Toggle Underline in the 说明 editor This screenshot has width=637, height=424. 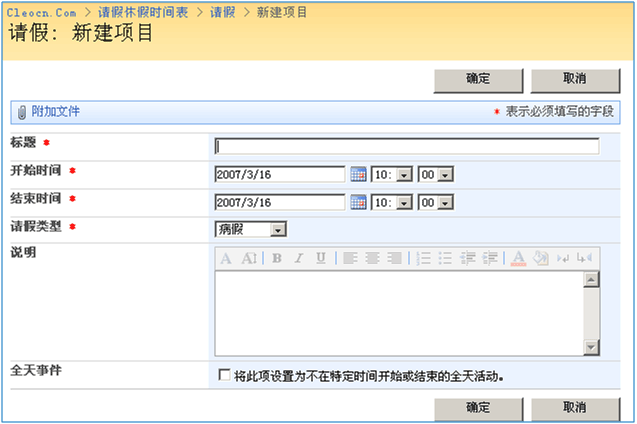321,258
